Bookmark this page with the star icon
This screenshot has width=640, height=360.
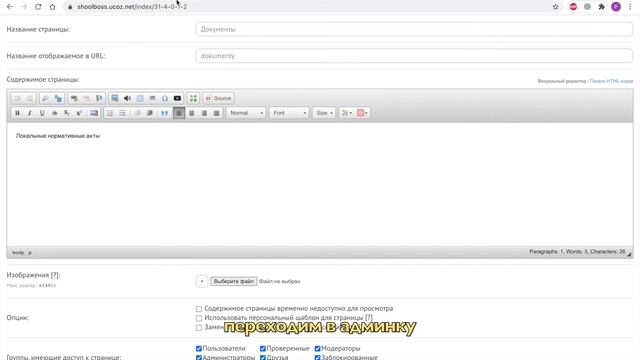556,7
